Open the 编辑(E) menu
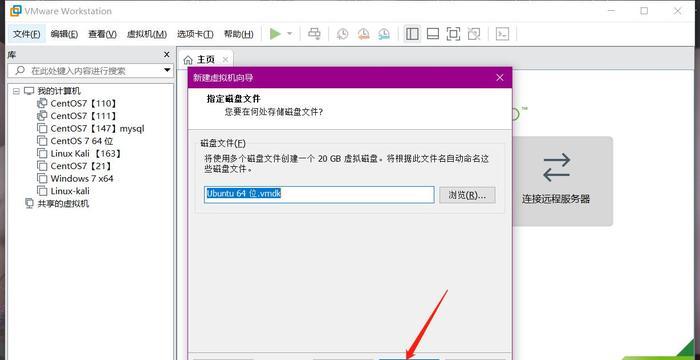 click(64, 34)
